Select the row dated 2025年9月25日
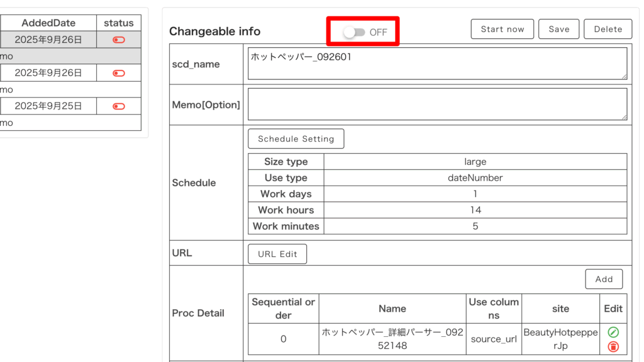This screenshot has width=644, height=362. [x=48, y=106]
